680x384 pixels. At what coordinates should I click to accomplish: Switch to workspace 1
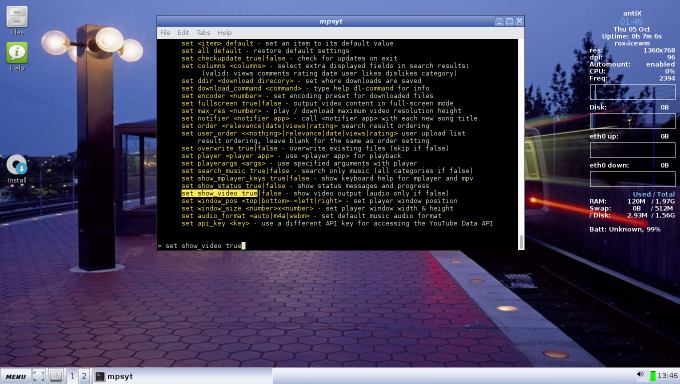[x=72, y=376]
